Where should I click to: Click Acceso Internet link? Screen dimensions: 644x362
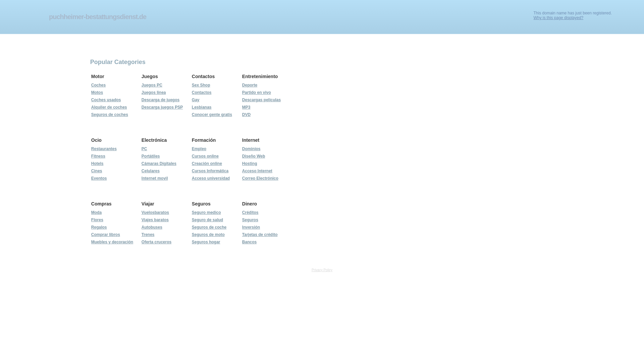(257, 171)
